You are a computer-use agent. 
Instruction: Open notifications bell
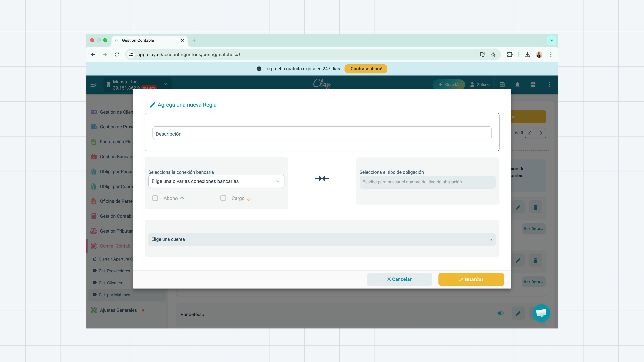(x=517, y=85)
